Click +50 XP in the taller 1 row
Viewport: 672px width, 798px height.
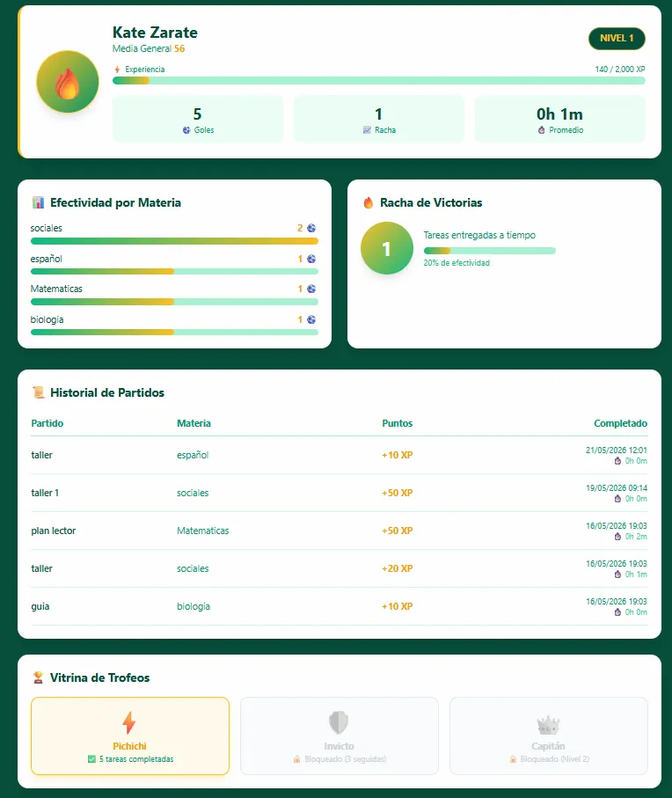coord(398,494)
